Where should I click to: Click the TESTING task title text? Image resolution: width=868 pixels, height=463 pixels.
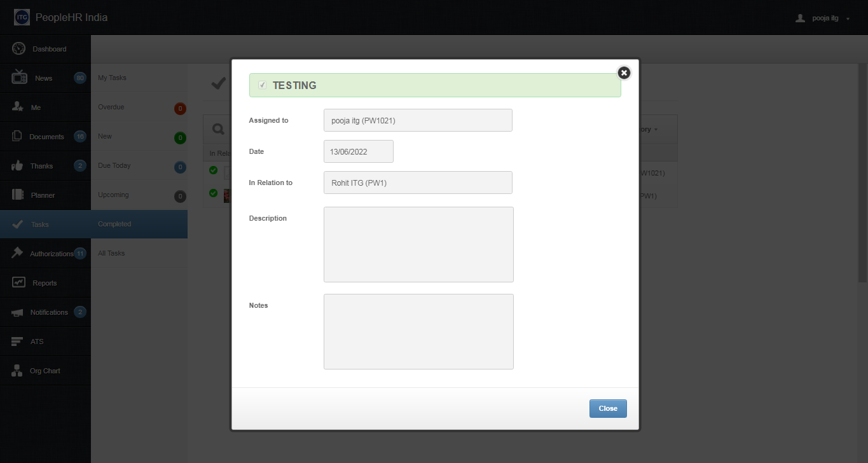click(x=294, y=85)
